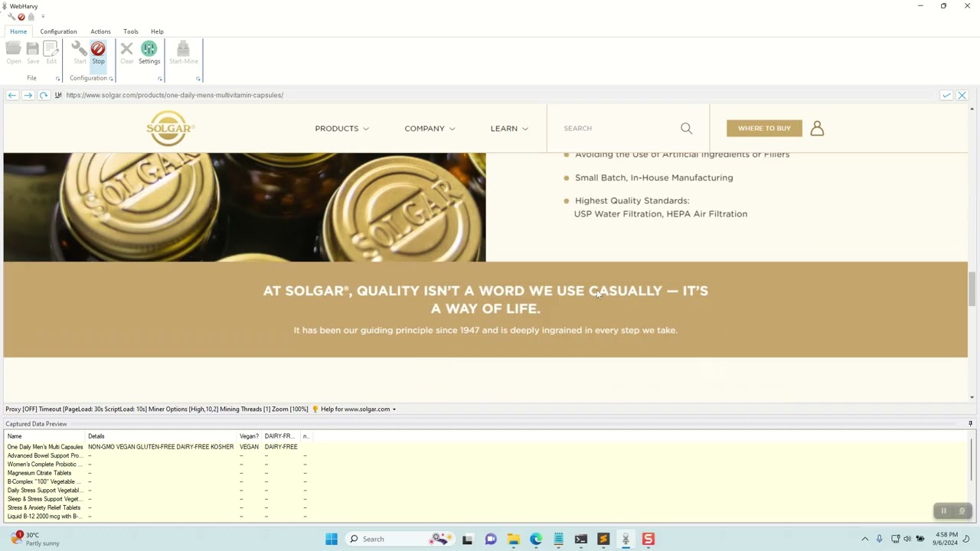Viewport: 980px width, 551px height.
Task: Click the volume icon in system tray
Action: coord(907,539)
